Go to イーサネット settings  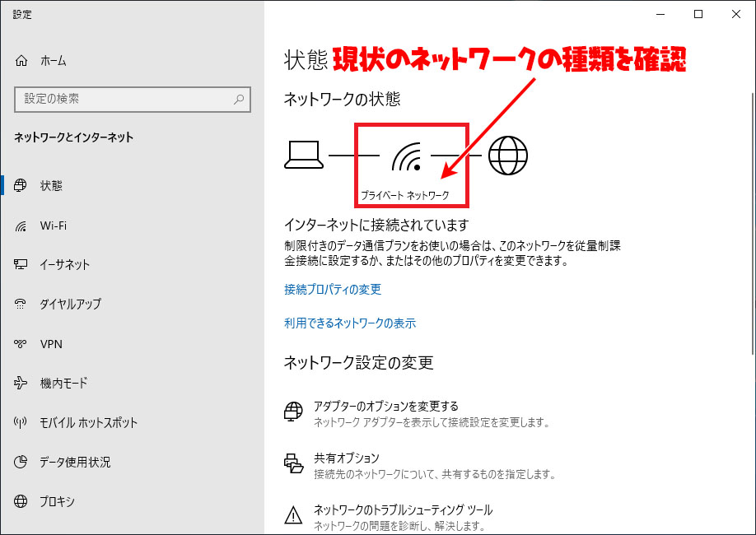pos(132,264)
